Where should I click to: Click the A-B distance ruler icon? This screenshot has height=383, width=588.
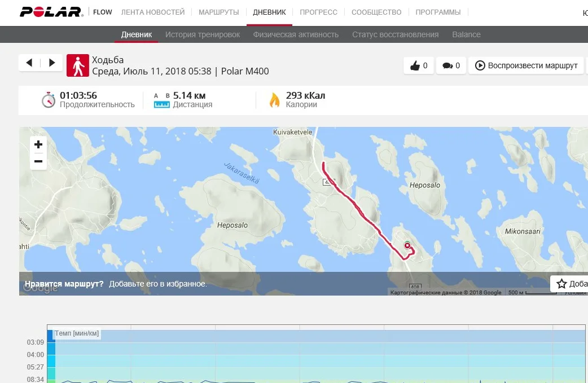pyautogui.click(x=161, y=100)
